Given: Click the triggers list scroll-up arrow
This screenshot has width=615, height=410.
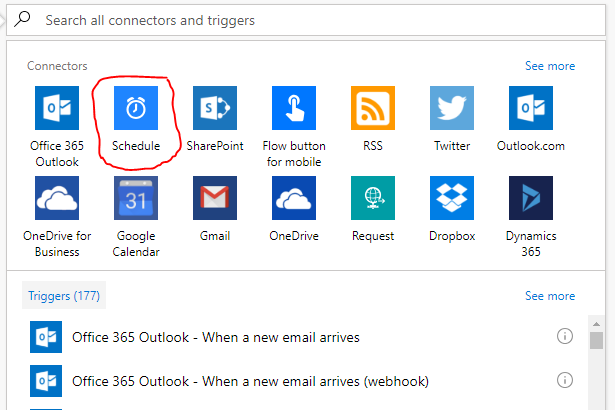Looking at the screenshot, I should pos(597,324).
